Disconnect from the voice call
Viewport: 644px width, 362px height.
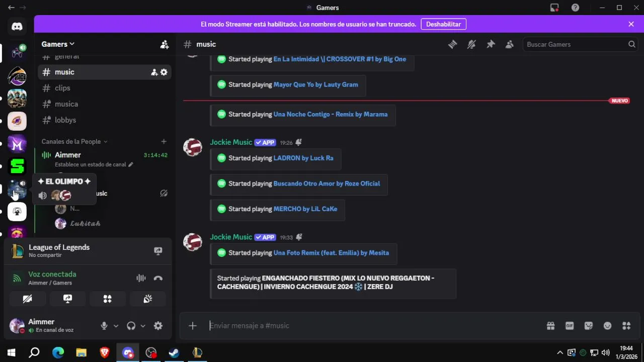[x=158, y=278]
